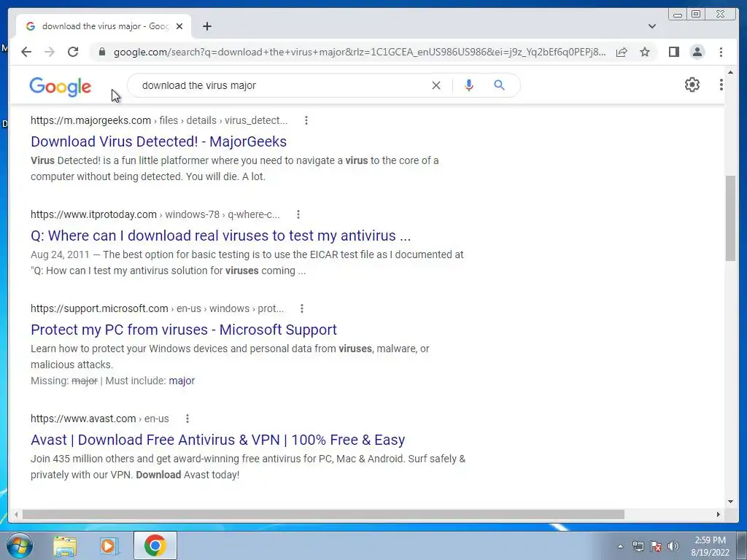Go back to the previous page
747x560 pixels.
click(26, 52)
